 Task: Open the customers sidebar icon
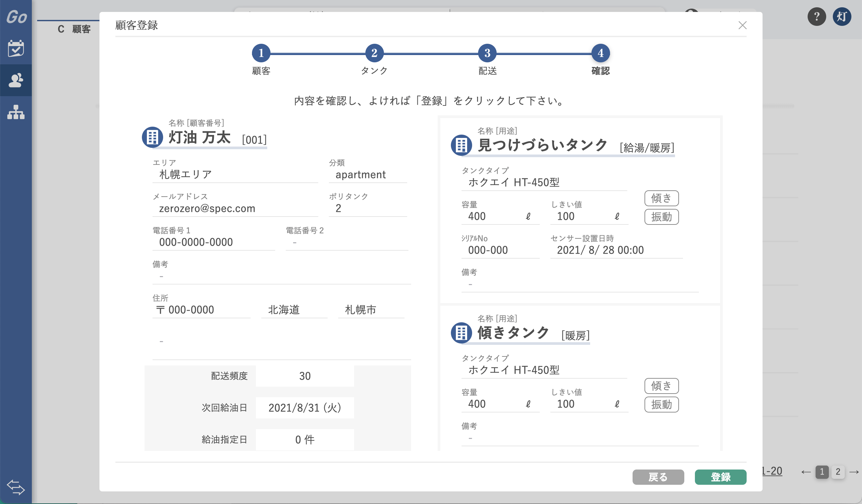(x=16, y=80)
